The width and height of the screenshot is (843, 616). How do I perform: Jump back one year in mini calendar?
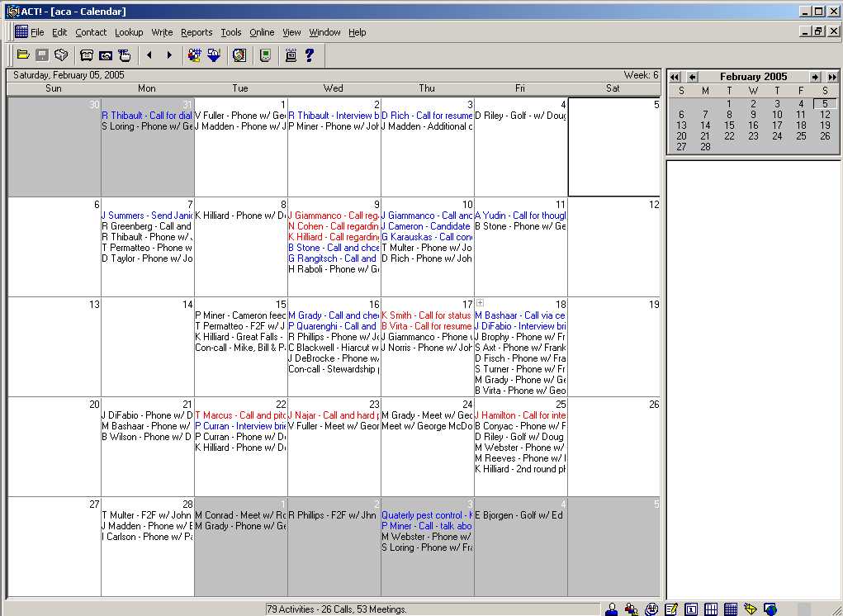coord(675,78)
